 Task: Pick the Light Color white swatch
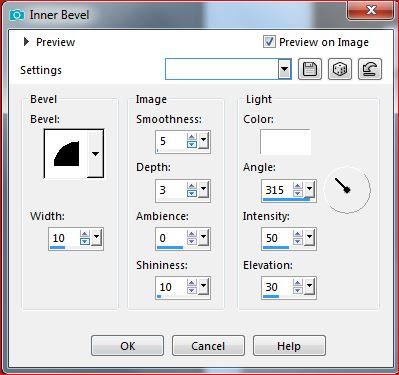[285, 142]
